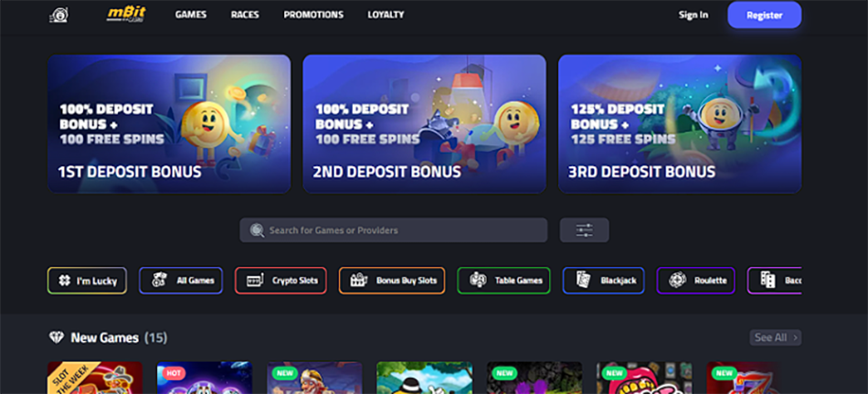
Task: Click the site badge icon at top-left
Action: [58, 15]
